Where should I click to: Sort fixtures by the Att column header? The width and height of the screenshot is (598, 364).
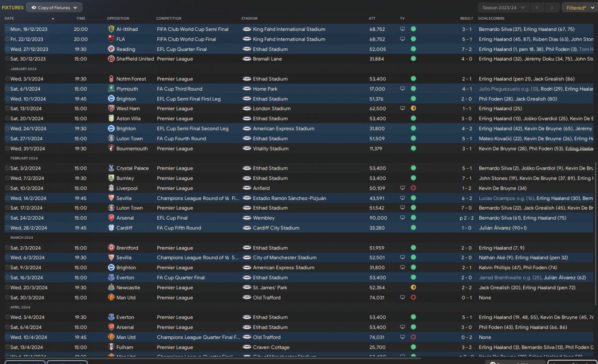coord(372,19)
